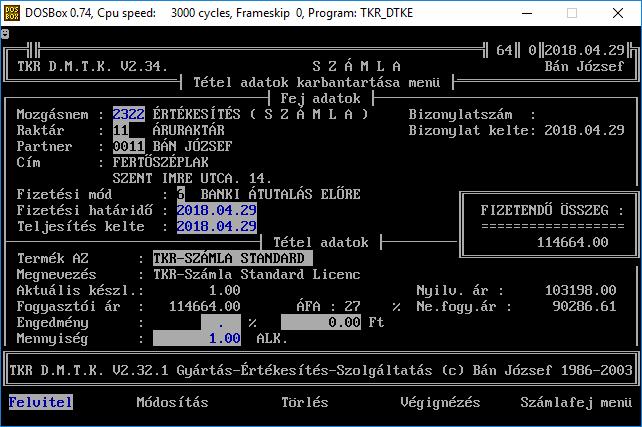Minimize the DOSBox window
This screenshot has width=642, height=427.
click(x=527, y=13)
